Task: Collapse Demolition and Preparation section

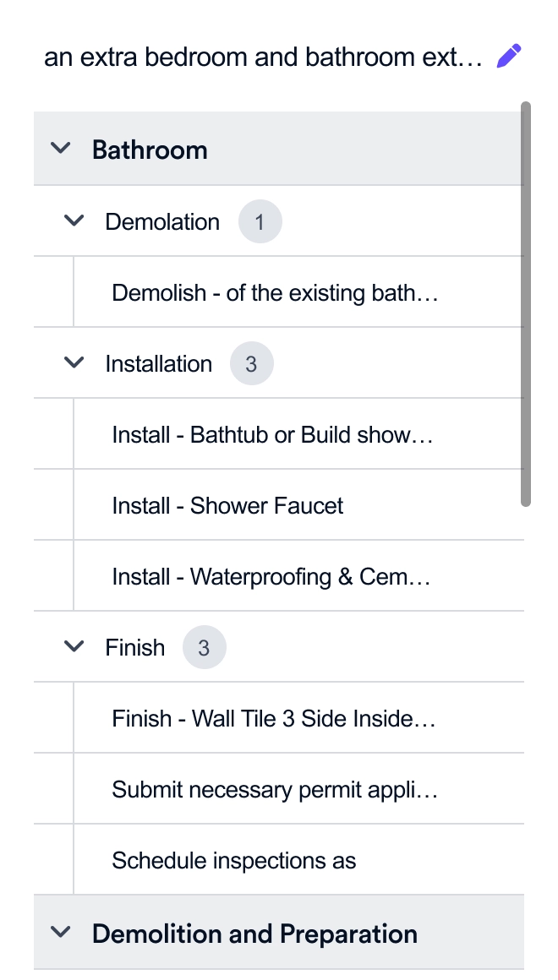Action: click(x=60, y=933)
